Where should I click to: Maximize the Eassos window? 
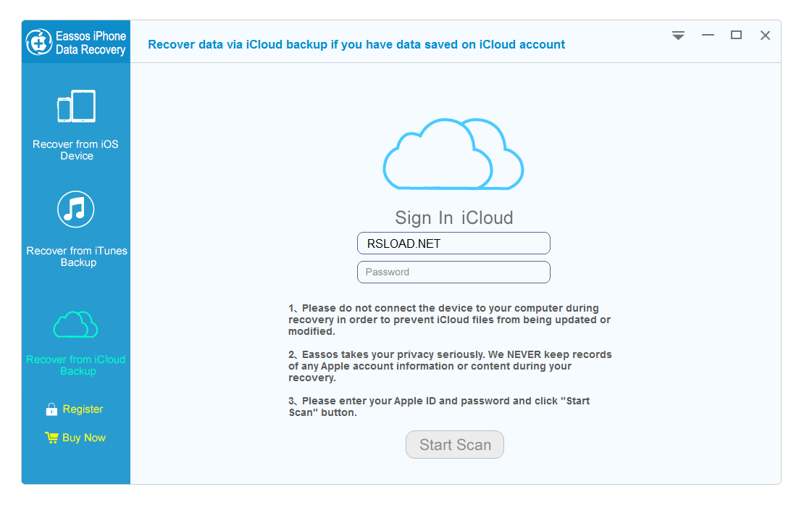(x=736, y=36)
